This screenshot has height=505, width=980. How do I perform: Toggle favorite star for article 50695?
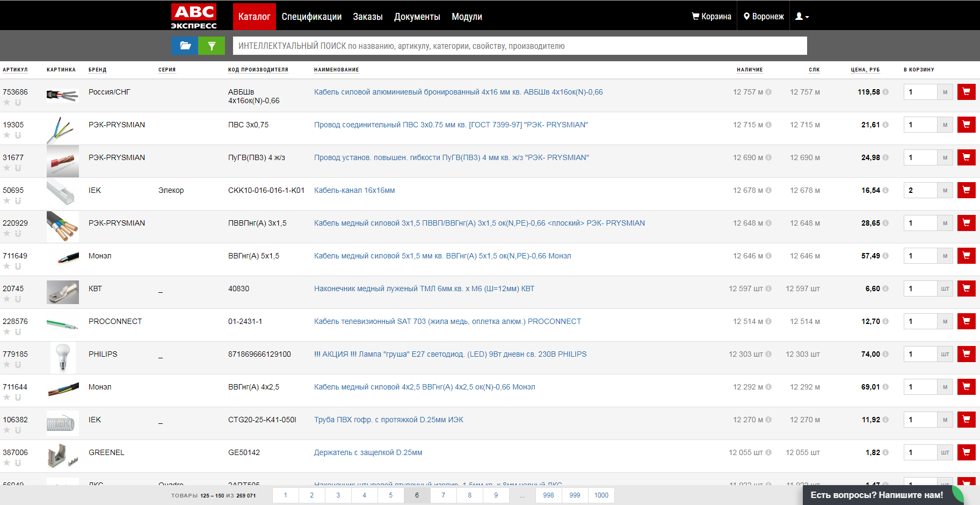coord(7,201)
